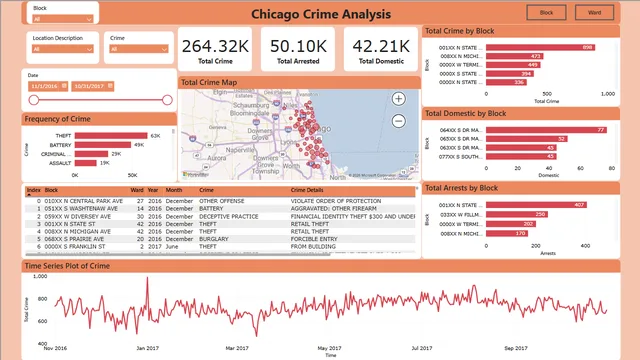Click the FORCIBLE ENTRY details cell

point(314,239)
